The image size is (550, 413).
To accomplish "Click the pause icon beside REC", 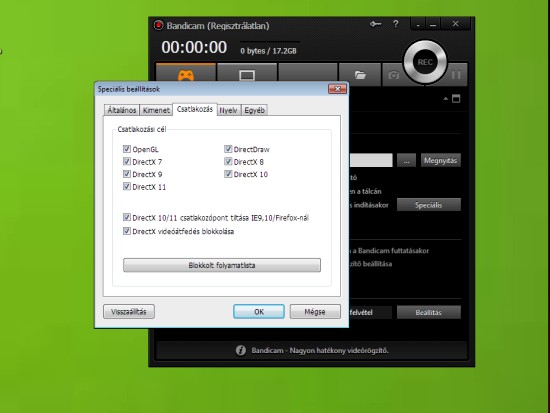I will pyautogui.click(x=456, y=75).
